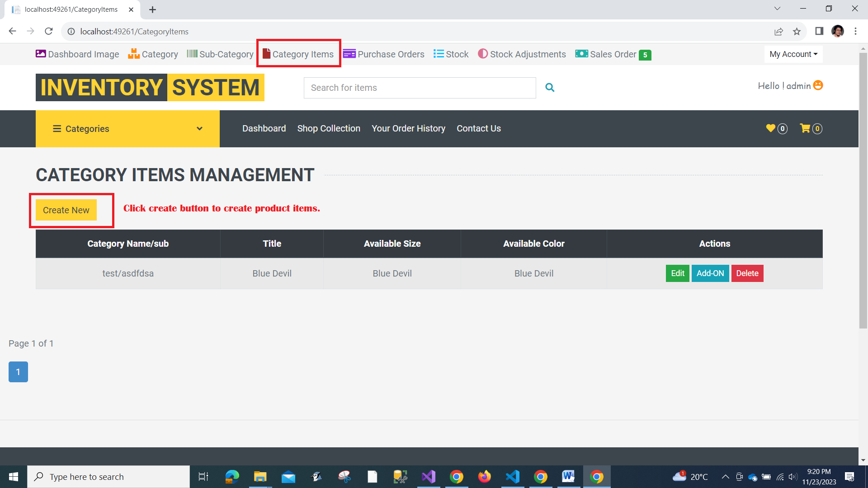Open Stock Adjustments icon link
Image resolution: width=868 pixels, height=488 pixels.
pos(522,54)
